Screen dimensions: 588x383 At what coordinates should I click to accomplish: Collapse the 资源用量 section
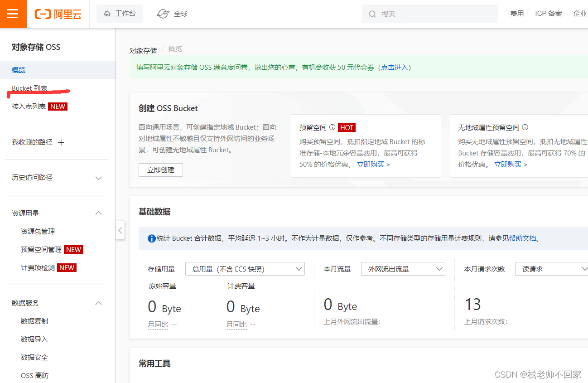pos(99,213)
